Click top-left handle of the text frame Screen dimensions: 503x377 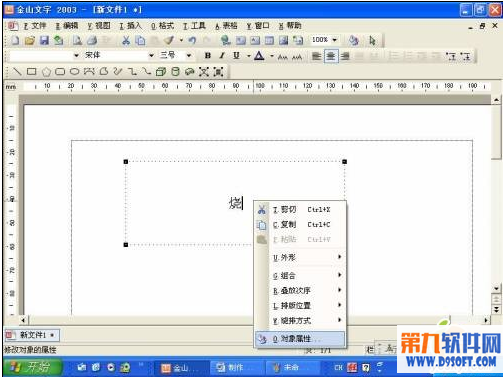pyautogui.click(x=126, y=162)
